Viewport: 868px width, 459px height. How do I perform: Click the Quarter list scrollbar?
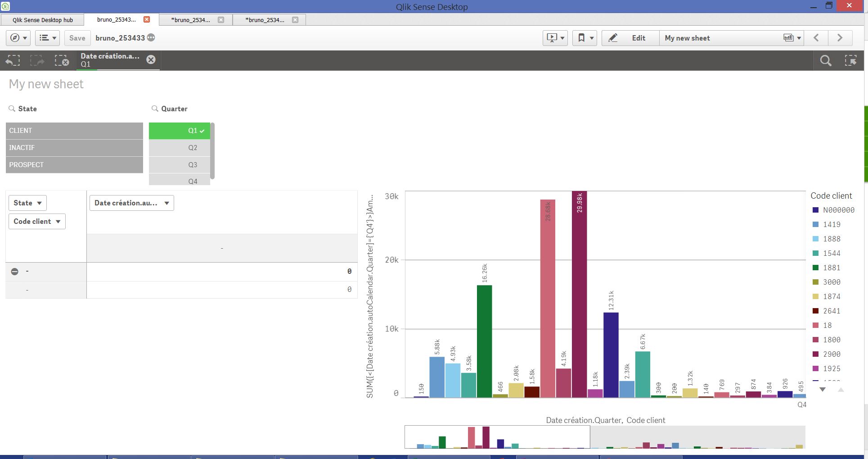tap(212, 151)
